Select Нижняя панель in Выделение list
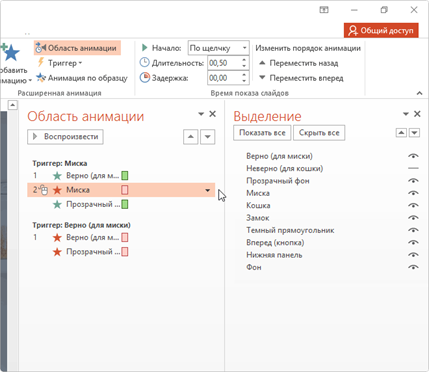 [274, 255]
